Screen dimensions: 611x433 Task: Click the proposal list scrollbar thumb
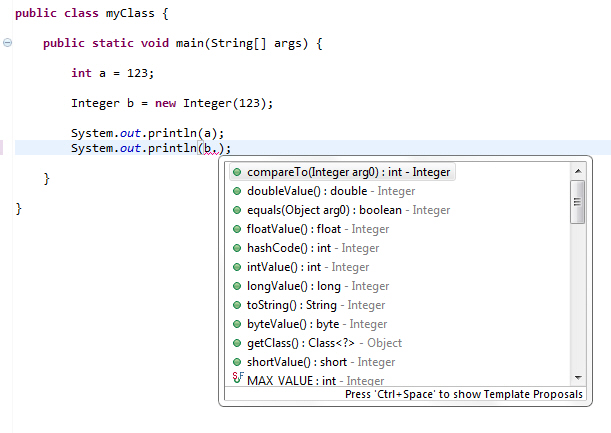coord(577,202)
